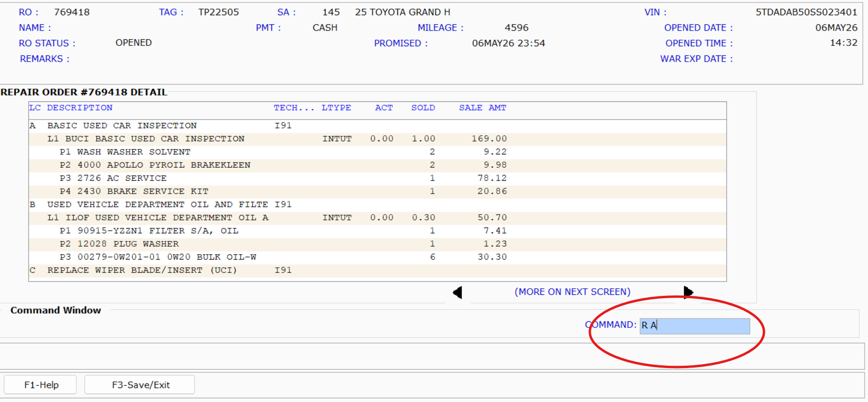
Task: Select line L1 BUCI BASIC USED CAR INSPECTION
Action: [x=377, y=139]
